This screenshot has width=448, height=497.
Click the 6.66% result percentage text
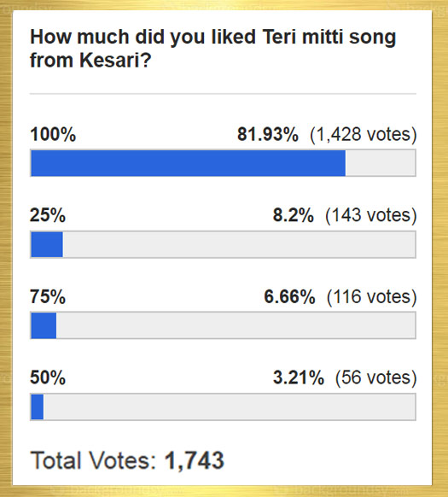(x=289, y=296)
